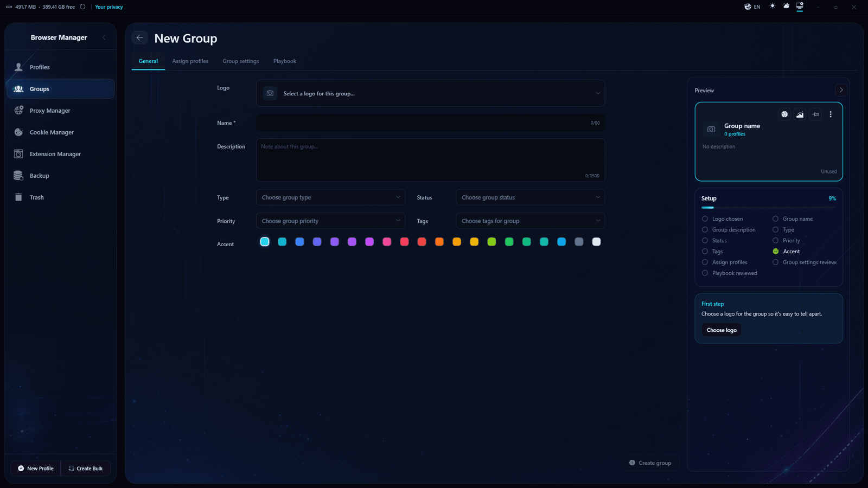This screenshot has height=488, width=868.
Task: Switch to the General tab
Action: coord(148,61)
